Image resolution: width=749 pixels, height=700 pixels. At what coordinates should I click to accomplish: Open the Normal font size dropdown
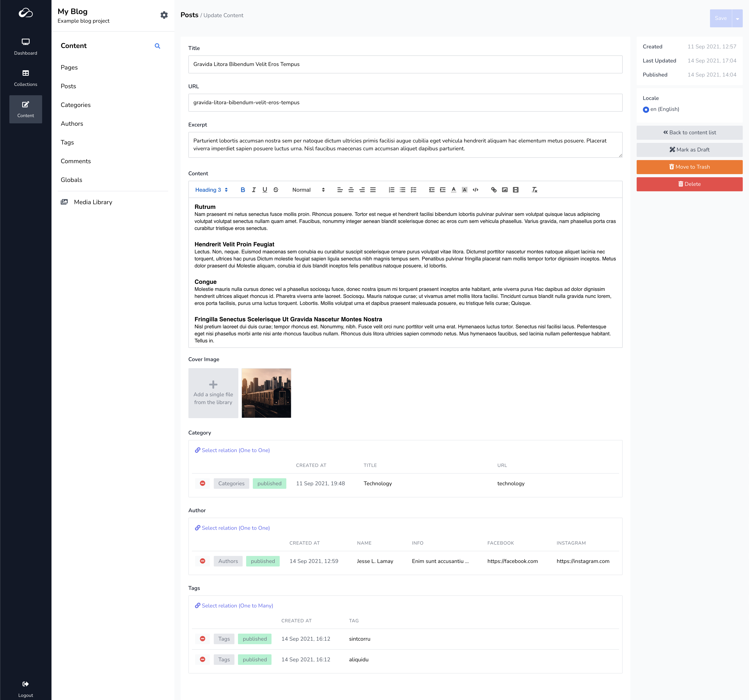pyautogui.click(x=308, y=190)
